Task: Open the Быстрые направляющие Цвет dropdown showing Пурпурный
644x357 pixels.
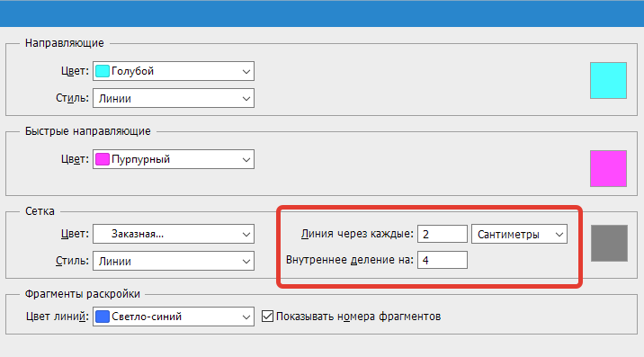Action: click(174, 159)
